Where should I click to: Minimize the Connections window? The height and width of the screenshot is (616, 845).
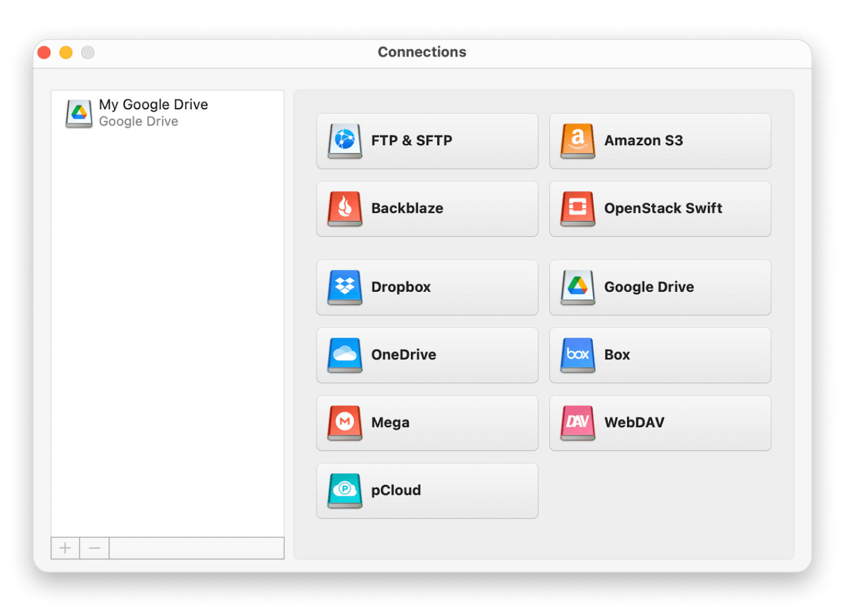click(66, 53)
